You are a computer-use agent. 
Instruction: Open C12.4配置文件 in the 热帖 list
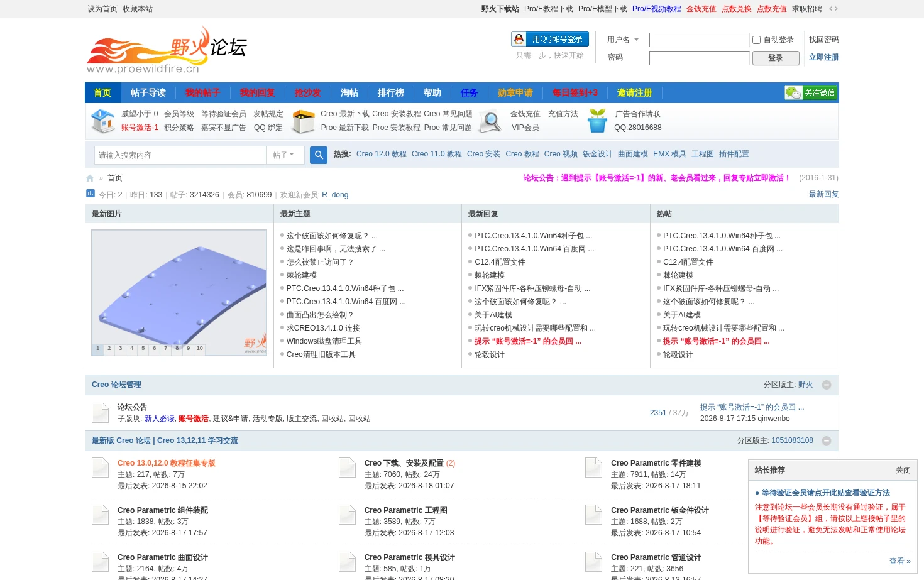click(x=688, y=262)
